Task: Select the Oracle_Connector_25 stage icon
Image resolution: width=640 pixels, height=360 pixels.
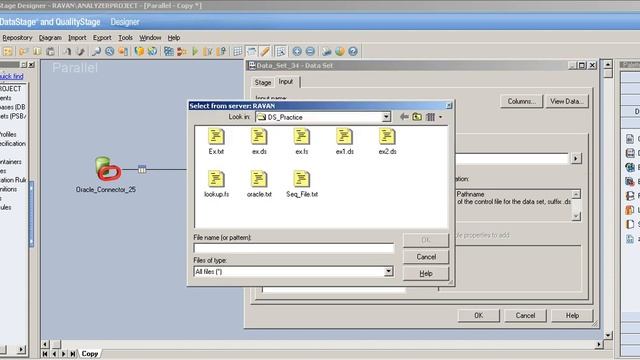Action: 108,169
